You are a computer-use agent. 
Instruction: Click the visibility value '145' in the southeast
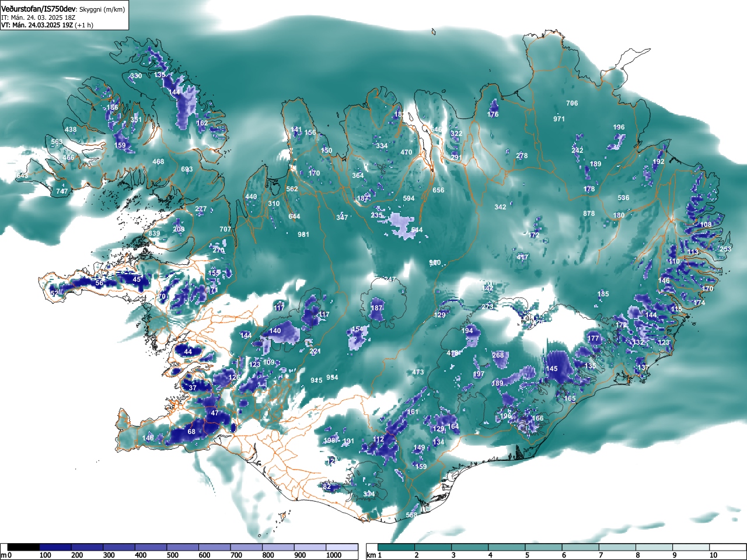551,369
